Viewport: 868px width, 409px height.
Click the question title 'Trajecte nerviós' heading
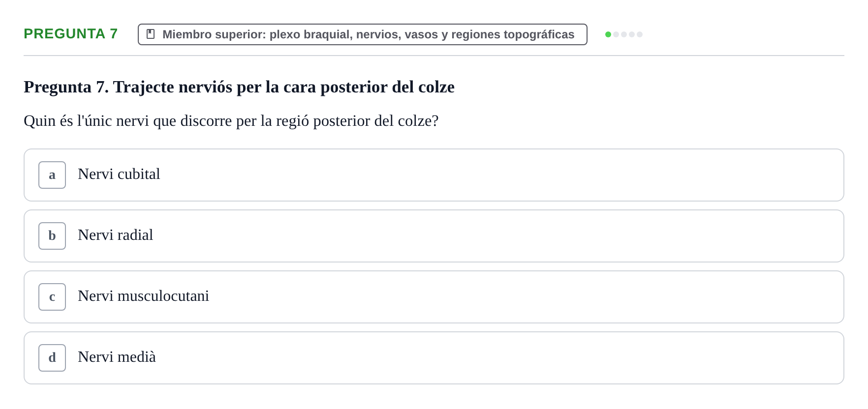click(x=239, y=87)
